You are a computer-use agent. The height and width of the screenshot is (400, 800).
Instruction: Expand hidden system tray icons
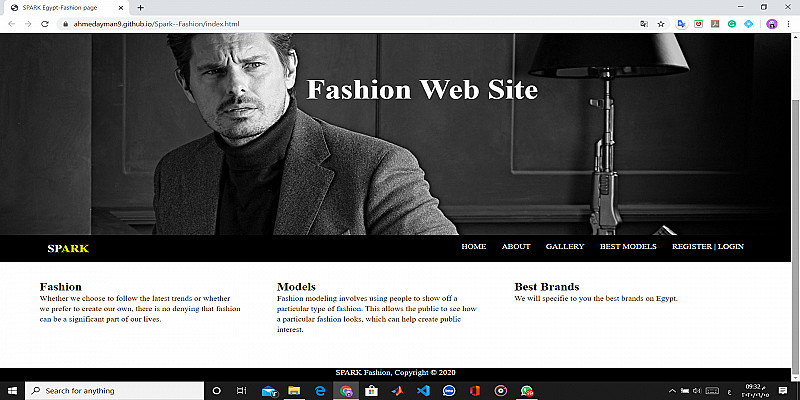(672, 391)
